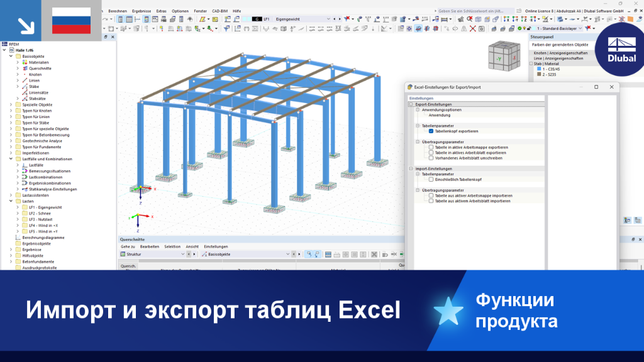Click the search with red X icon
This screenshot has height=362, width=644.
(x=470, y=19)
